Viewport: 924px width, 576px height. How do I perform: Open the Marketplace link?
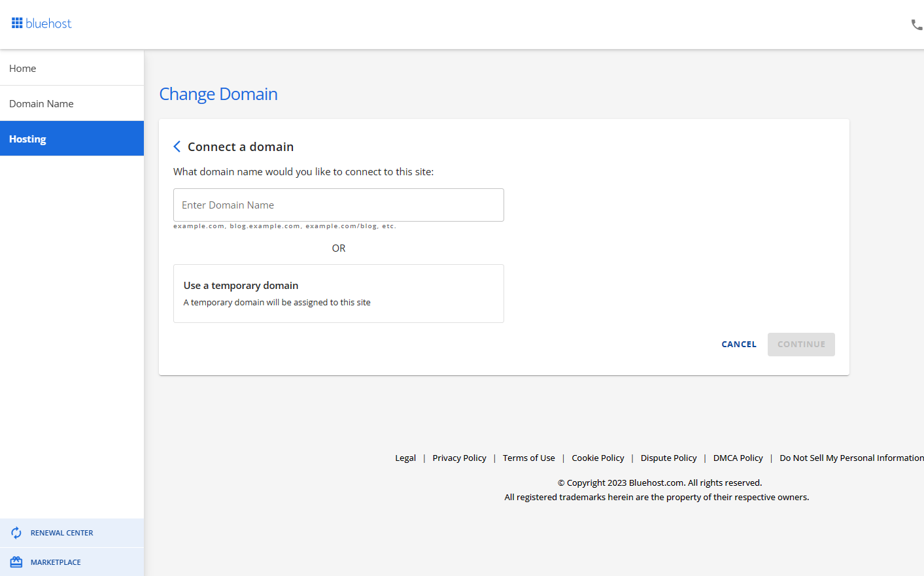click(x=72, y=562)
